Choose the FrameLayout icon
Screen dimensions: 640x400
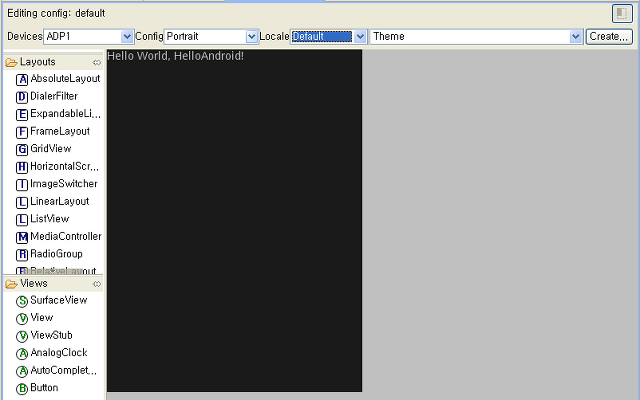[22, 132]
